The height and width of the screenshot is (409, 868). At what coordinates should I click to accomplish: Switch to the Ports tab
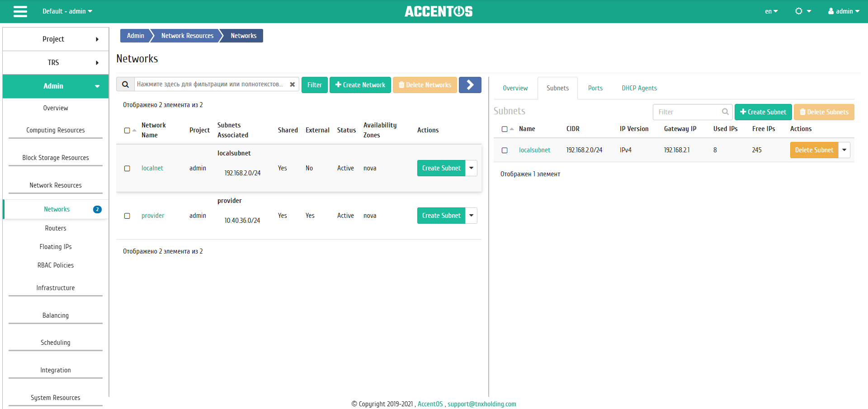click(x=595, y=88)
